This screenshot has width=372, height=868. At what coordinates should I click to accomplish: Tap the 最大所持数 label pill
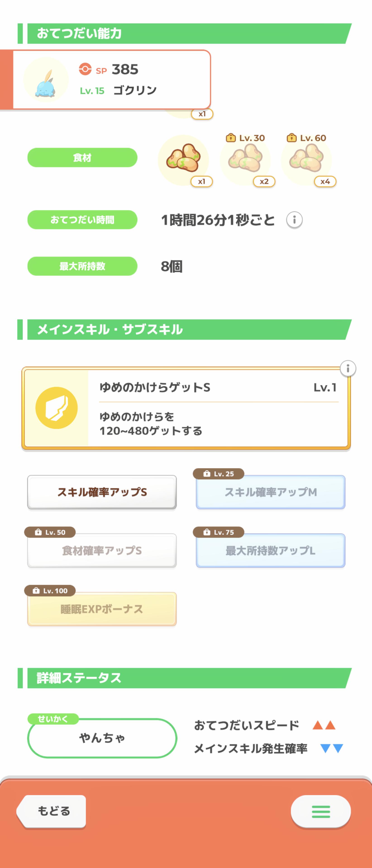[82, 266]
